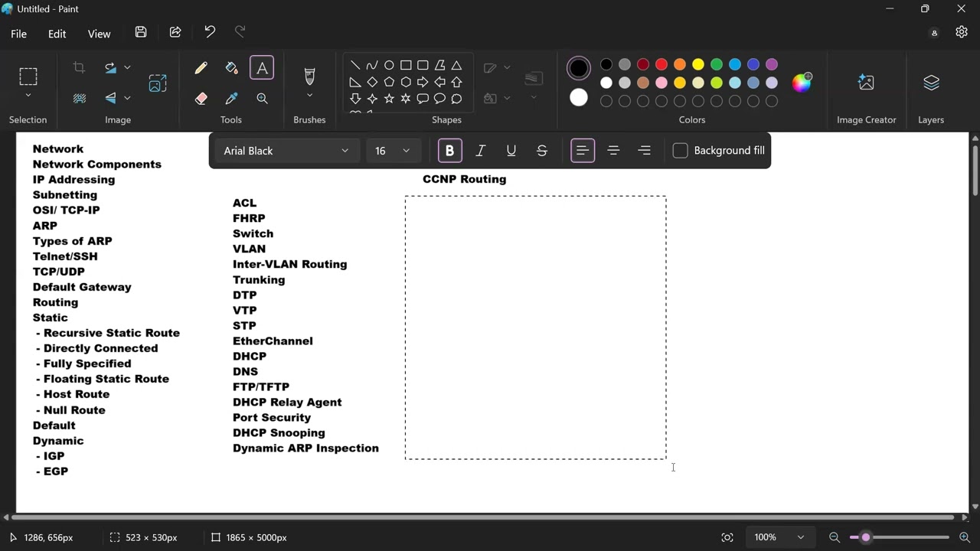This screenshot has width=980, height=551.
Task: Select the Oval shape
Action: [389, 65]
